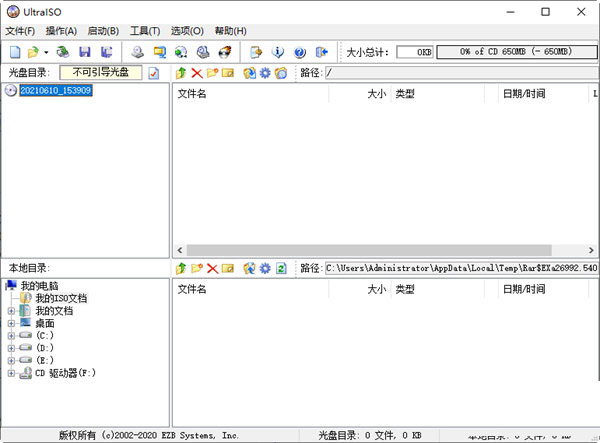
Task: Click the Save floppy disk icon
Action: (x=85, y=51)
